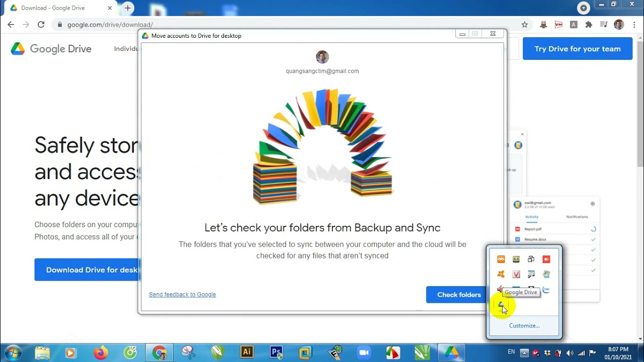The image size is (644, 362).
Task: Open Windows Media Player from taskbar
Action: pyautogui.click(x=71, y=353)
